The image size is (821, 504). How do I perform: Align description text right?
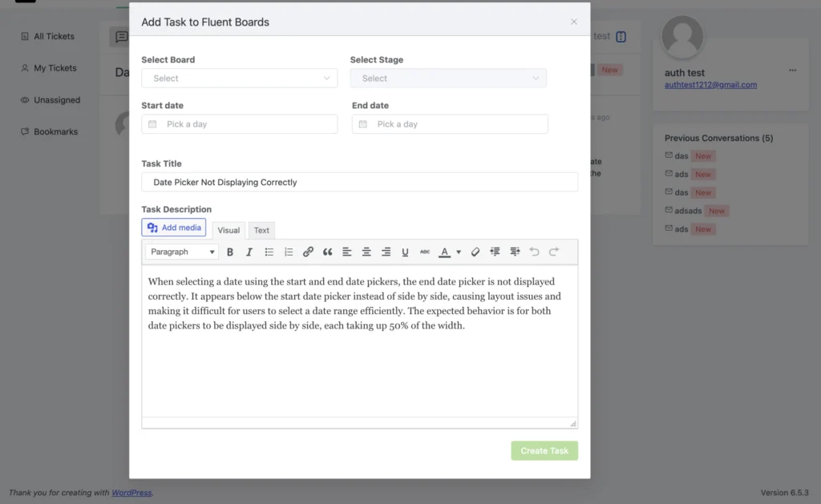click(386, 252)
